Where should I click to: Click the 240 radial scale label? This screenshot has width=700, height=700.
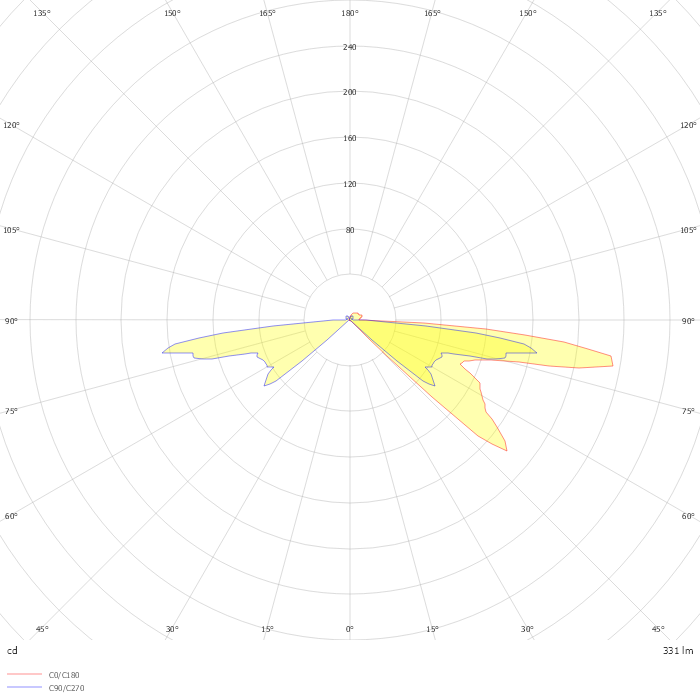point(350,47)
